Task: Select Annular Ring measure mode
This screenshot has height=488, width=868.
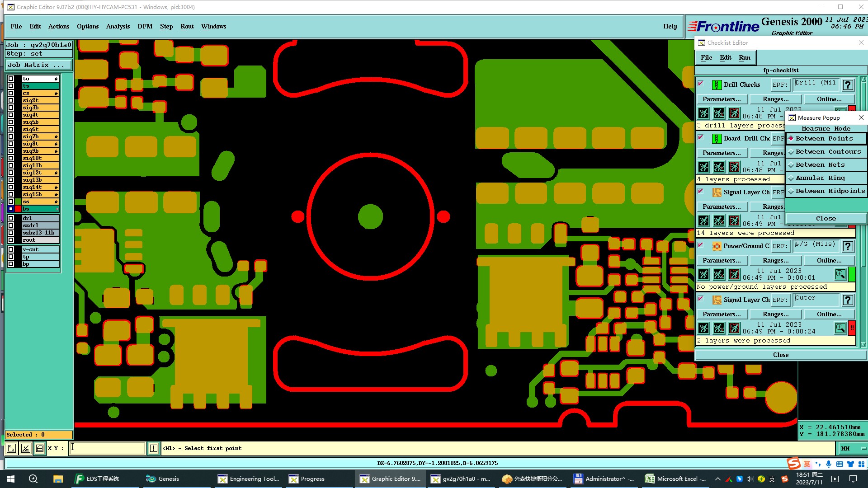Action: click(x=820, y=178)
